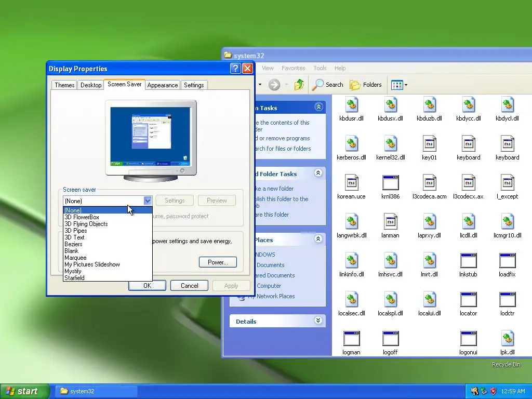The width and height of the screenshot is (532, 399).
Task: Select the kbdusx.dll file icon
Action: 391,104
